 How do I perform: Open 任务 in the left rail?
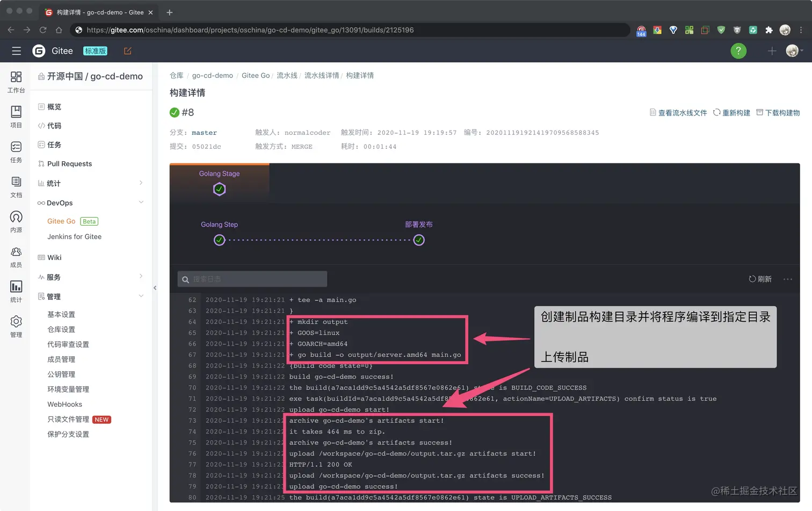pos(16,152)
